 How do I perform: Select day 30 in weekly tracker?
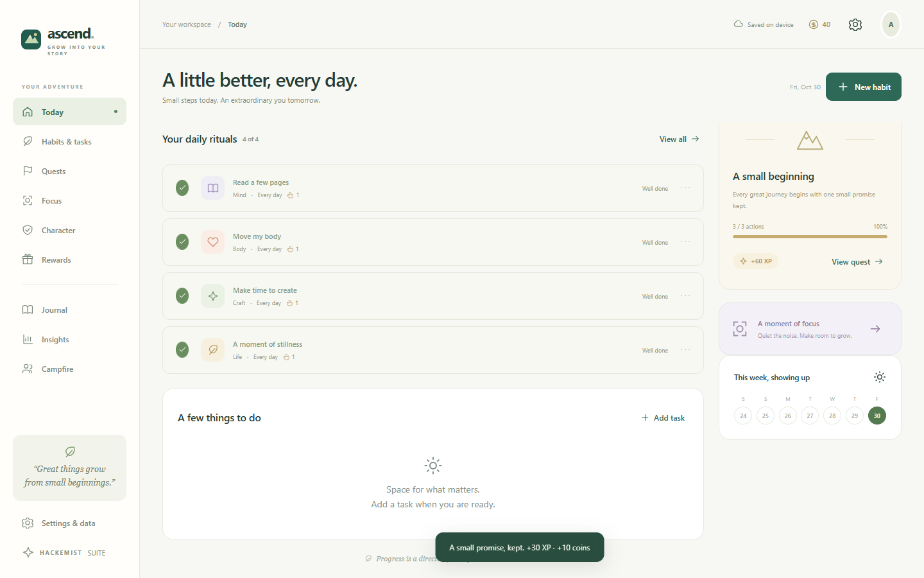click(877, 416)
